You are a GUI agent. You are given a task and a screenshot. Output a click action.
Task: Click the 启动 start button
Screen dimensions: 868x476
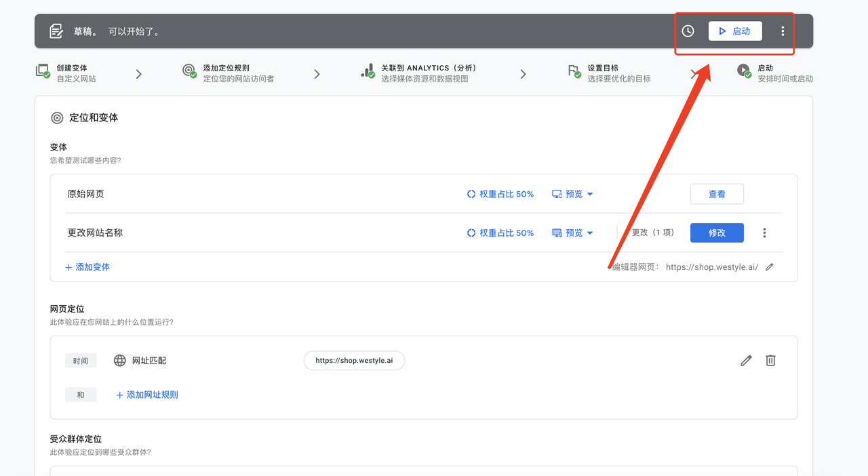click(x=735, y=31)
